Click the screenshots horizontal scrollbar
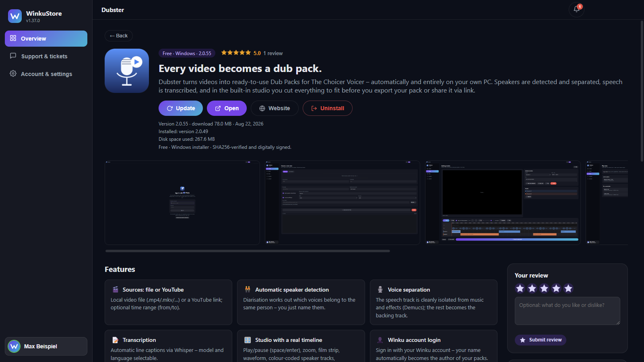644x362 pixels. [248, 251]
